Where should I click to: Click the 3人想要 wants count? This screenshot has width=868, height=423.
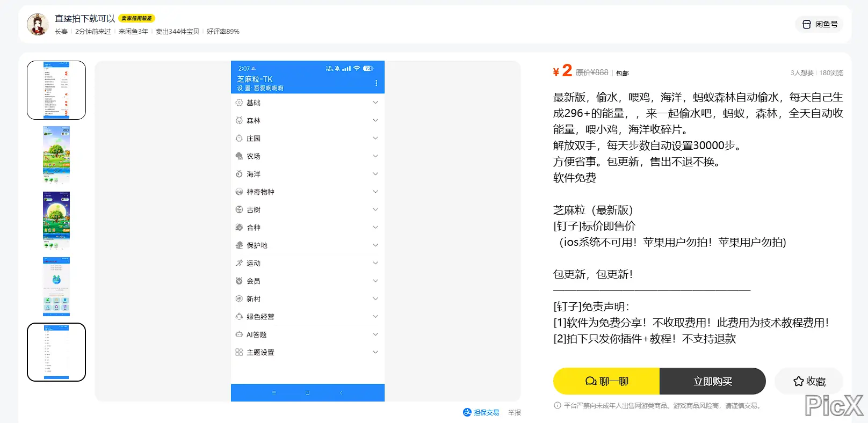click(x=802, y=73)
